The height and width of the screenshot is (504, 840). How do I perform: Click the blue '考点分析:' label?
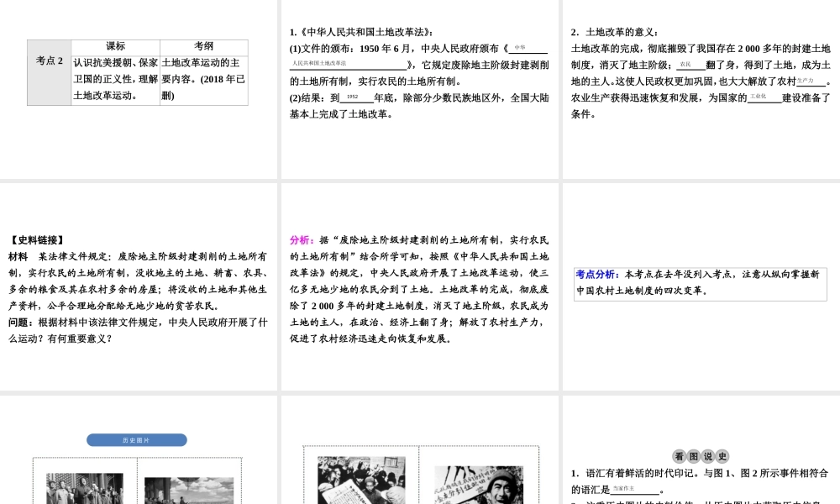[x=598, y=274]
